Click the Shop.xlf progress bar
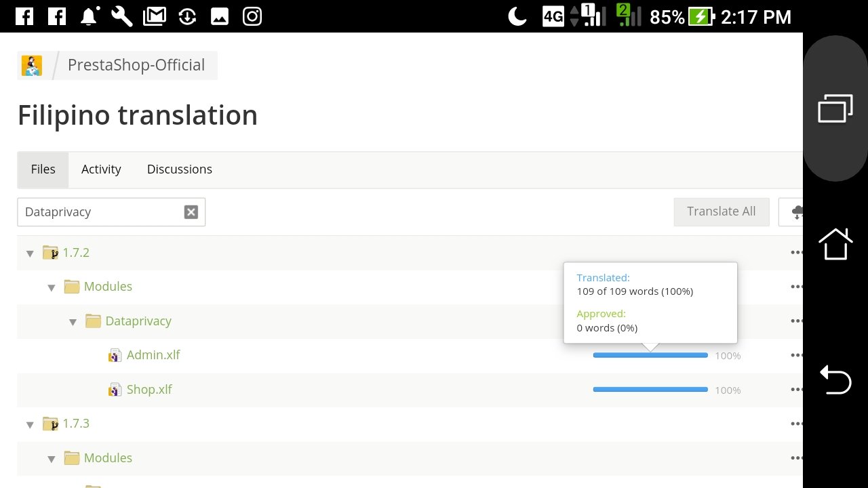This screenshot has width=868, height=488. tap(650, 390)
